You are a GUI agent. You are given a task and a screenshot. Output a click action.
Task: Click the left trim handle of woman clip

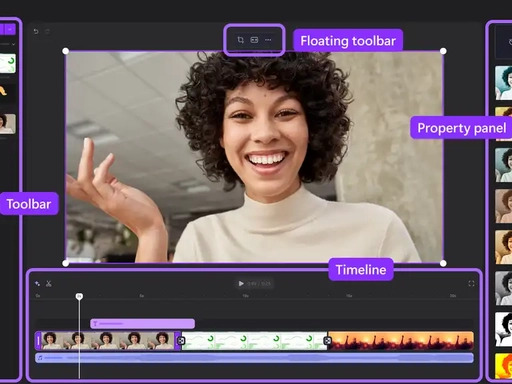click(38, 340)
